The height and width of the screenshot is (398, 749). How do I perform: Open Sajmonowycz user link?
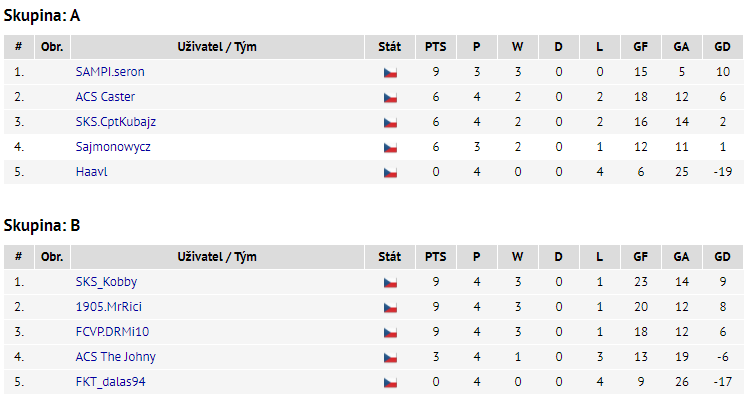point(113,147)
